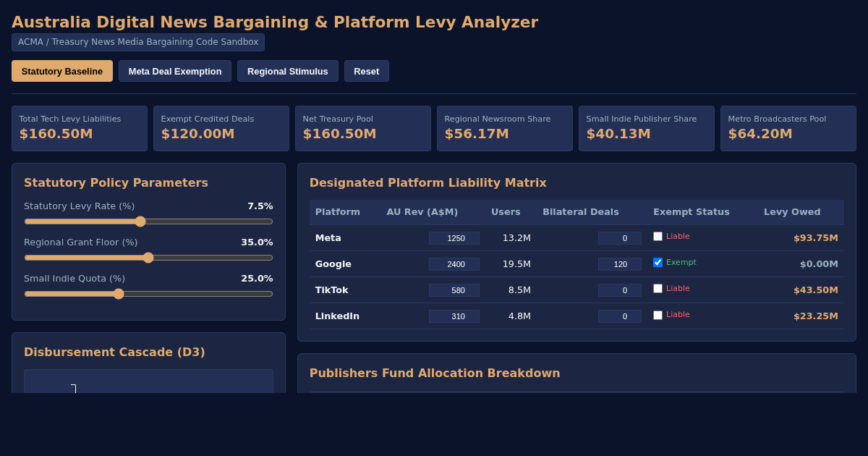The width and height of the screenshot is (868, 456).
Task: Click the Meta platform name
Action: point(328,238)
